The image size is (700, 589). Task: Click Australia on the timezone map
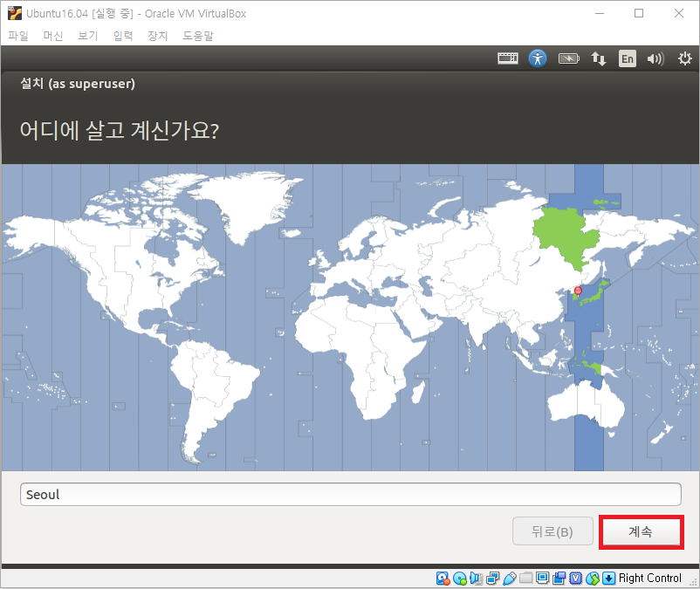pos(587,406)
